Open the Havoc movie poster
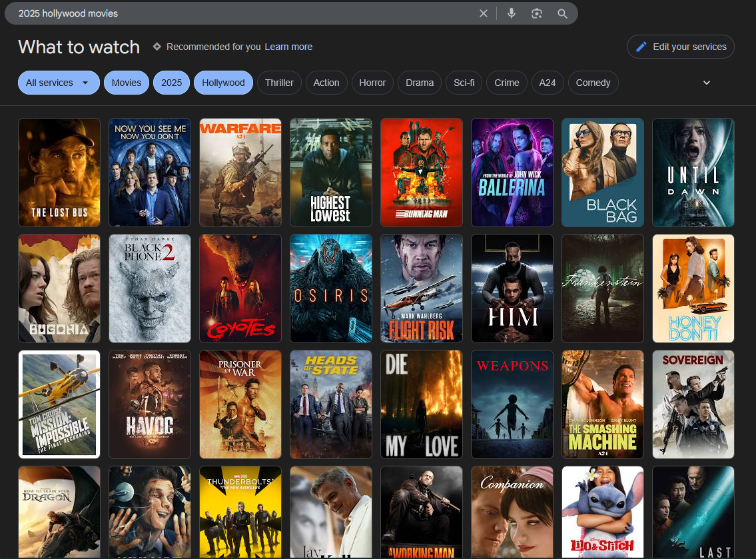Image resolution: width=756 pixels, height=559 pixels. point(150,404)
